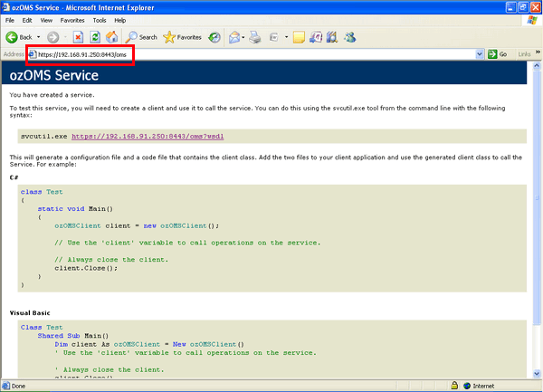
Task: Click the Edit page toolbar icon
Action: pos(274,37)
